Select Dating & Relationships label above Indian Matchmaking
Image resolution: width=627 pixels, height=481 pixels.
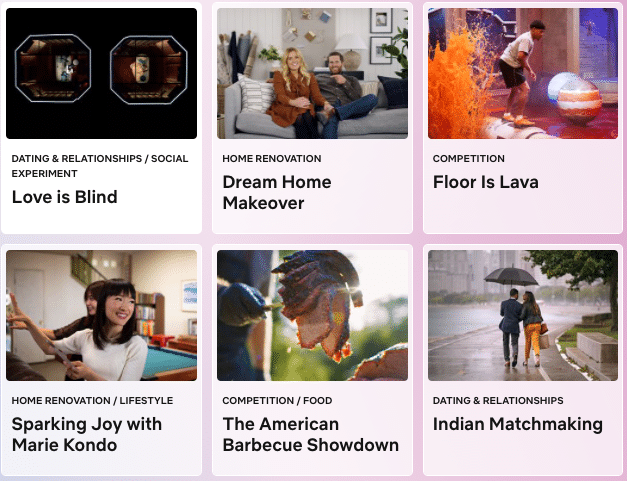pos(498,400)
